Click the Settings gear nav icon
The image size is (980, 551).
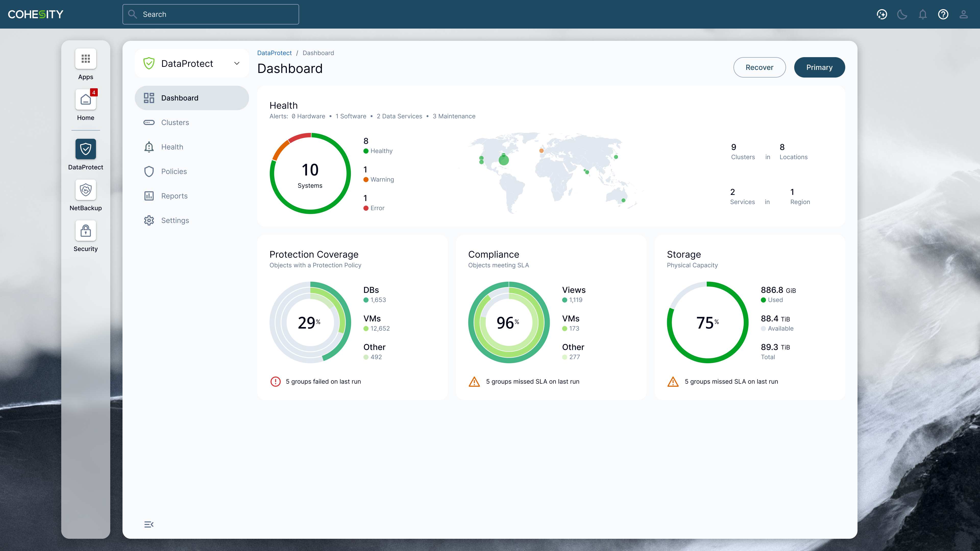(149, 221)
